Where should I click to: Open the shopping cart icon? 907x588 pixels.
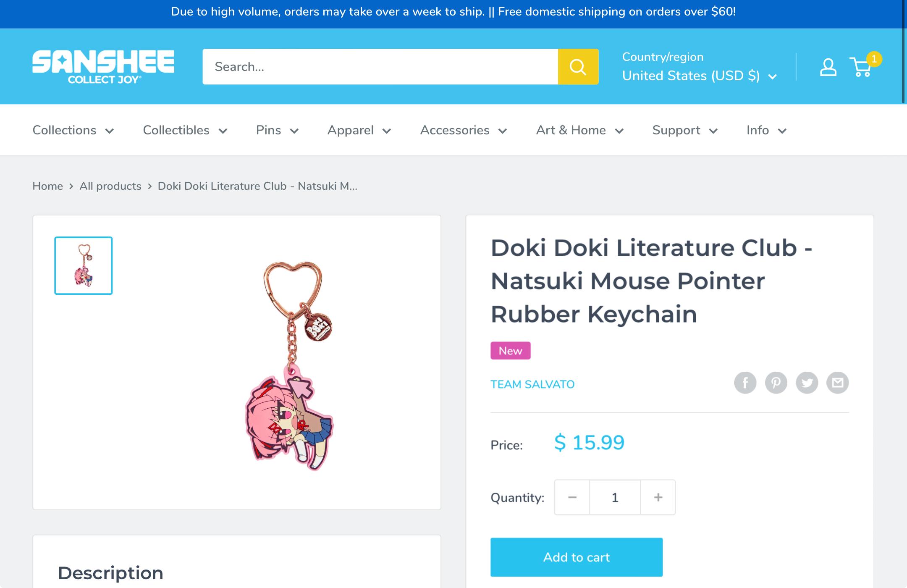point(859,72)
